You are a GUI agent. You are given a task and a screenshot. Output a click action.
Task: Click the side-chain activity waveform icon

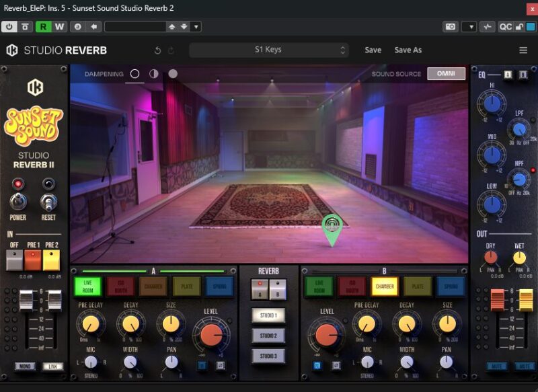(x=488, y=27)
